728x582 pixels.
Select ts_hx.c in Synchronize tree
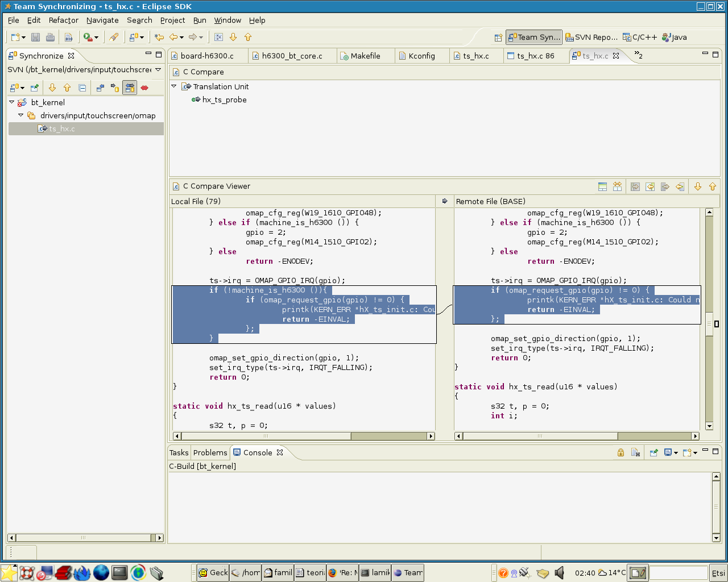click(61, 128)
